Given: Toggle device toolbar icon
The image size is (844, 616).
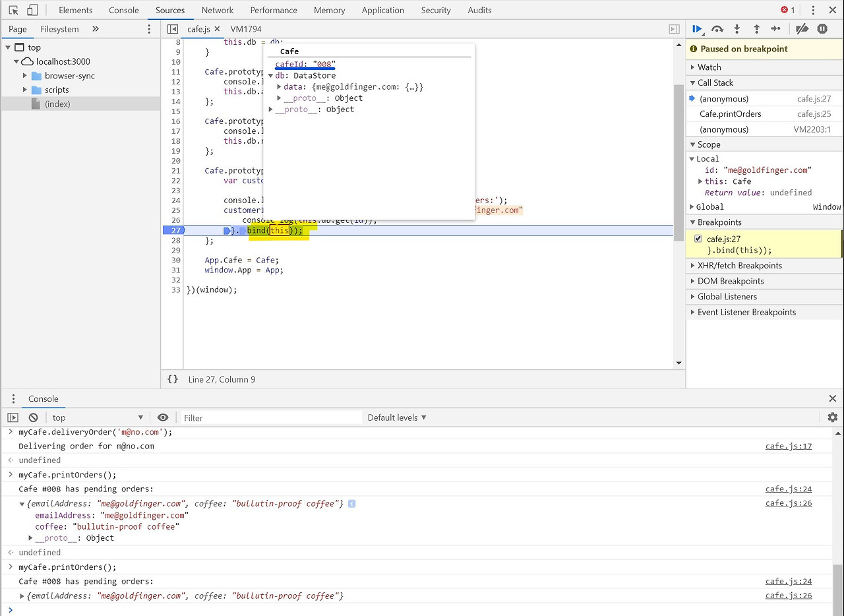Looking at the screenshot, I should (32, 10).
